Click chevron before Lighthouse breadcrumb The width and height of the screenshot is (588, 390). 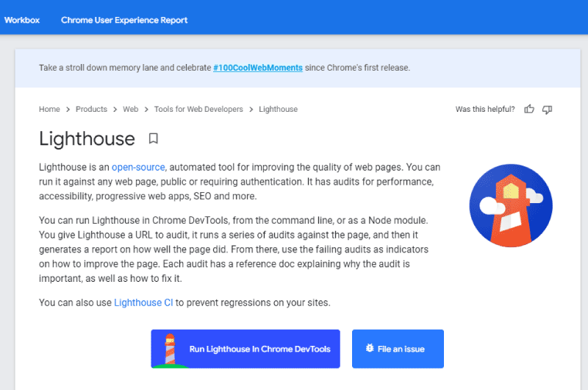point(251,110)
